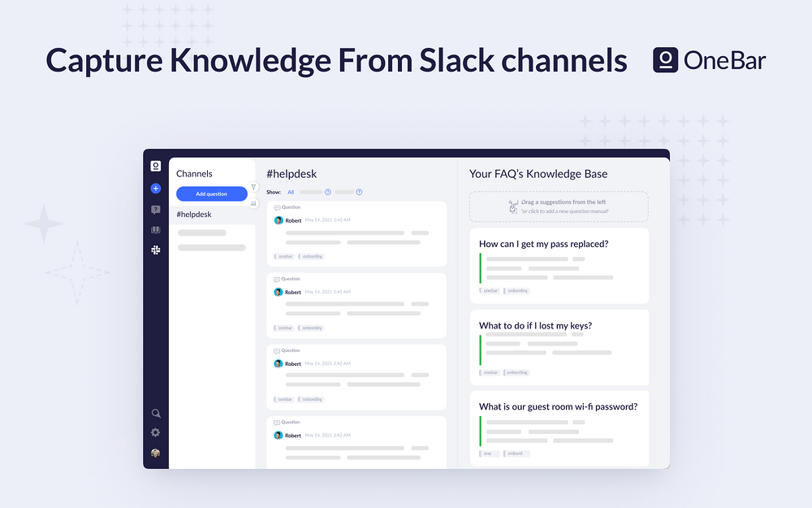Click the onbording tag under 'How can I get my pass replaced?'
Image resolution: width=812 pixels, height=508 pixels.
(x=516, y=291)
